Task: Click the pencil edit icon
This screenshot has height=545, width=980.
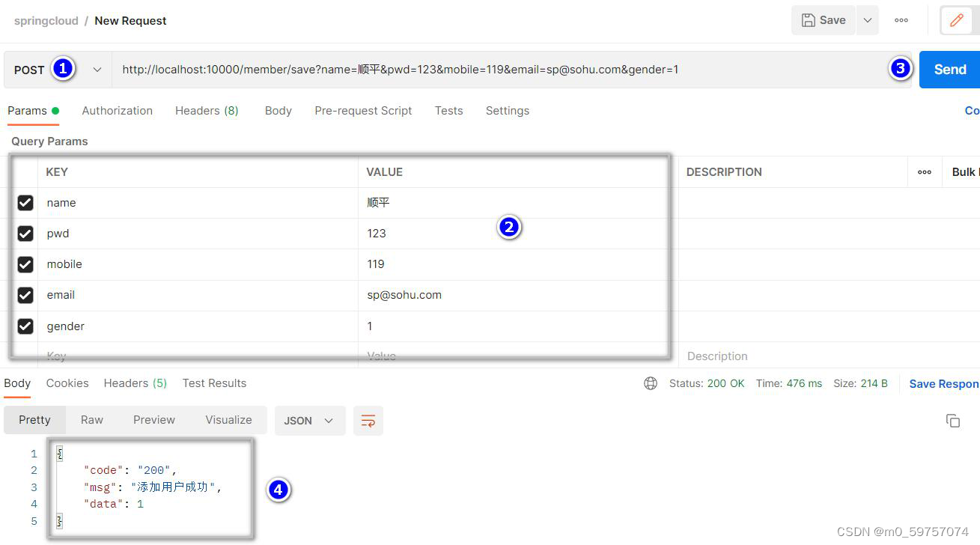Action: pyautogui.click(x=957, y=21)
